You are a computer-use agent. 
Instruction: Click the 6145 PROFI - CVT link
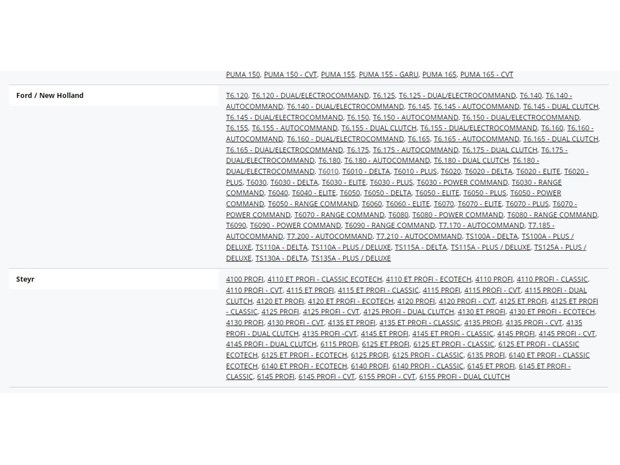(x=326, y=376)
